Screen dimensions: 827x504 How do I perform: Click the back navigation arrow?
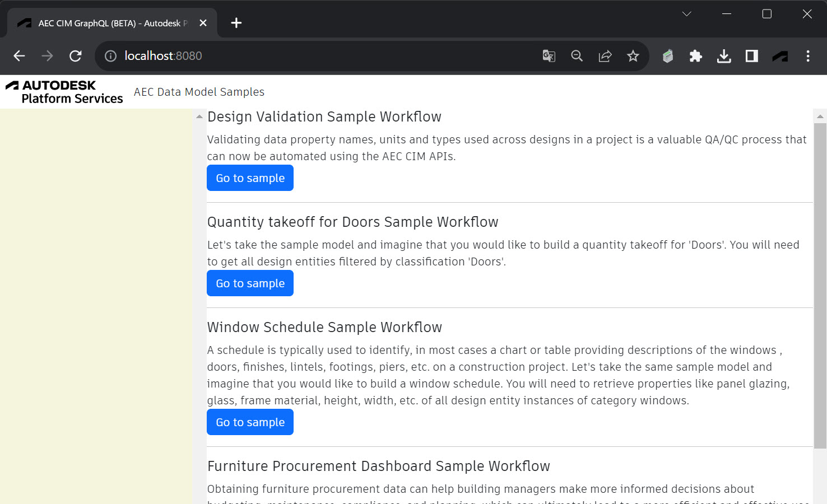pyautogui.click(x=19, y=56)
